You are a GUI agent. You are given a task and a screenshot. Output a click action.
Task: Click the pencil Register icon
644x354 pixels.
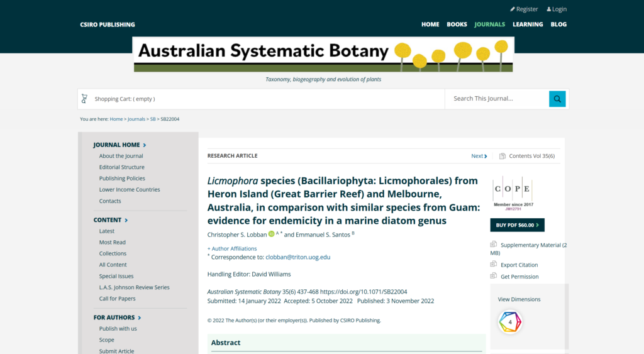coord(512,9)
